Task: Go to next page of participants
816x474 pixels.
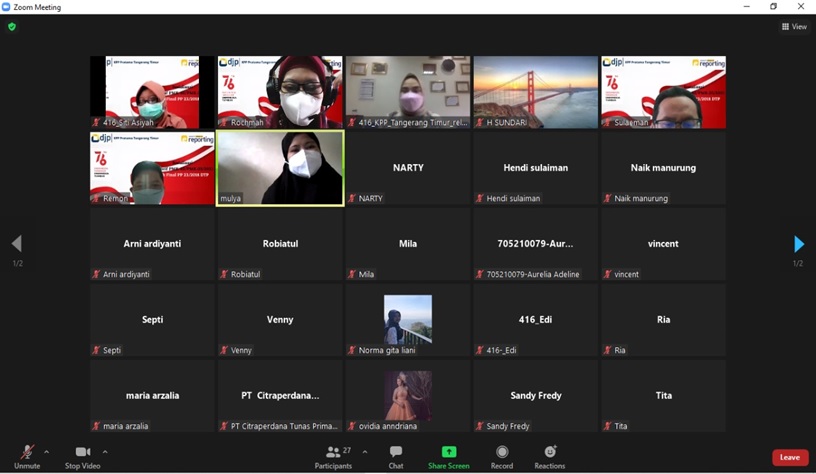Action: tap(798, 244)
